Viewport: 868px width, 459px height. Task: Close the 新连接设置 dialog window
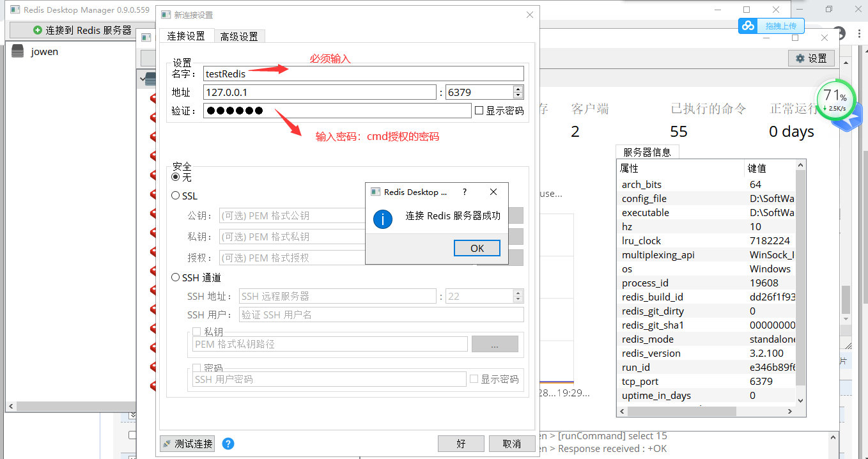pos(529,15)
